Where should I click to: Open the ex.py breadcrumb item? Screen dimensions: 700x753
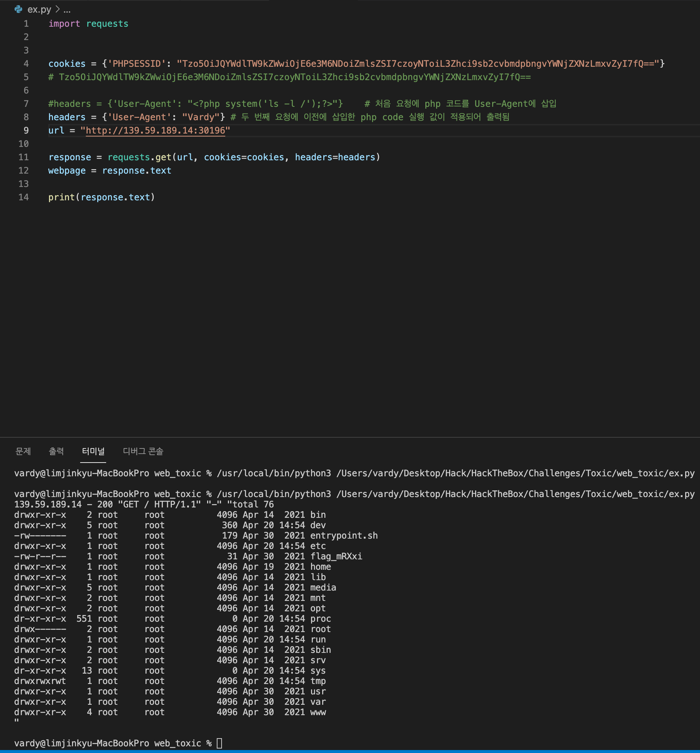point(39,10)
